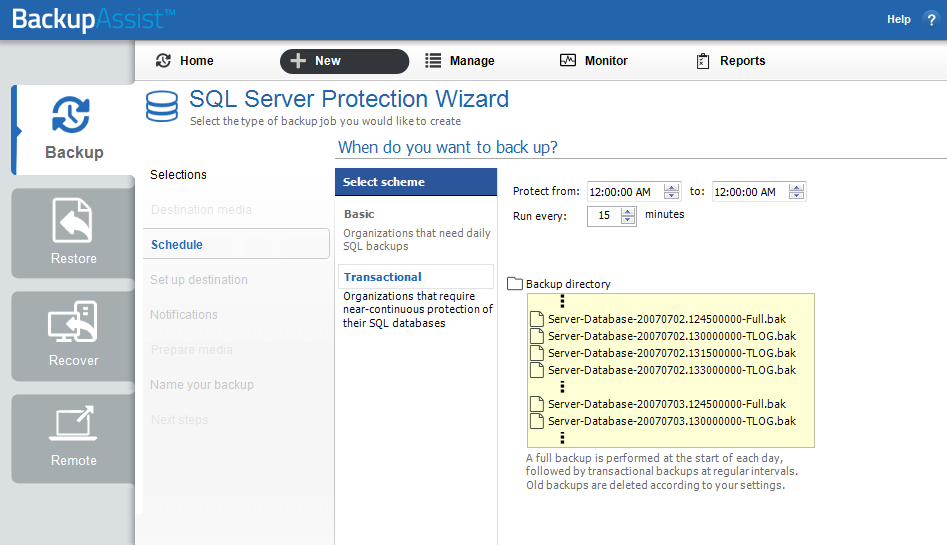Click the Manage list icon
The height and width of the screenshot is (545, 947).
[433, 60]
